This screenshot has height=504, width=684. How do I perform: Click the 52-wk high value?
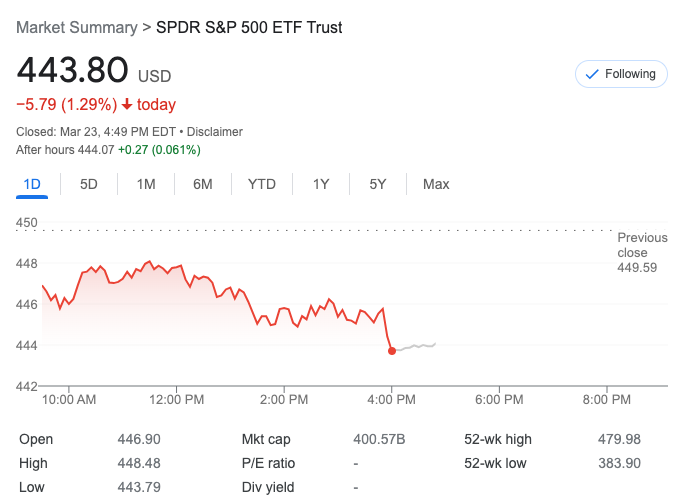point(620,439)
